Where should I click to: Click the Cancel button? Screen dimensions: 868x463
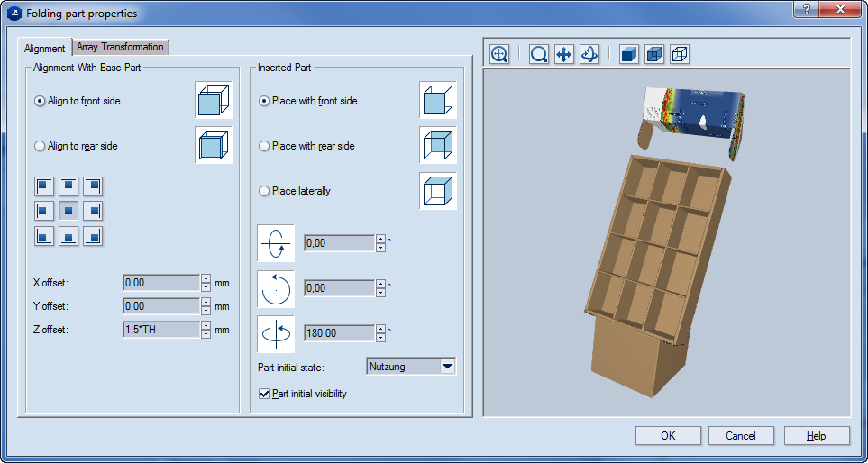[x=740, y=436]
